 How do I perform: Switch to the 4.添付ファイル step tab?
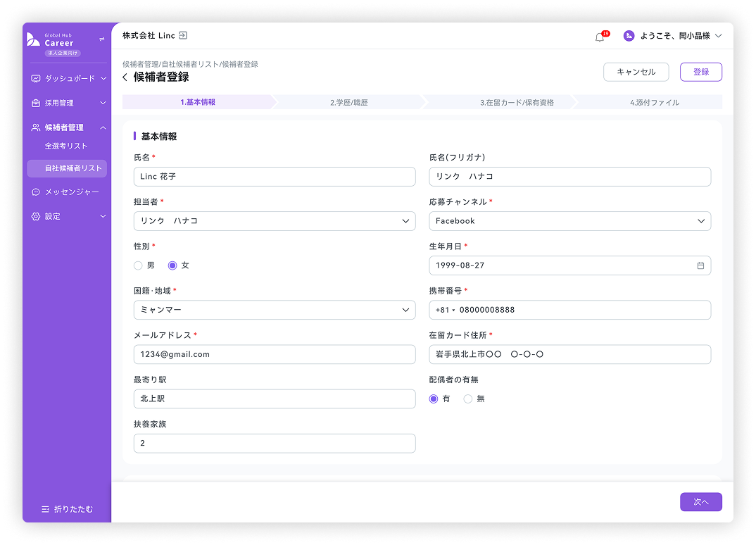click(654, 102)
